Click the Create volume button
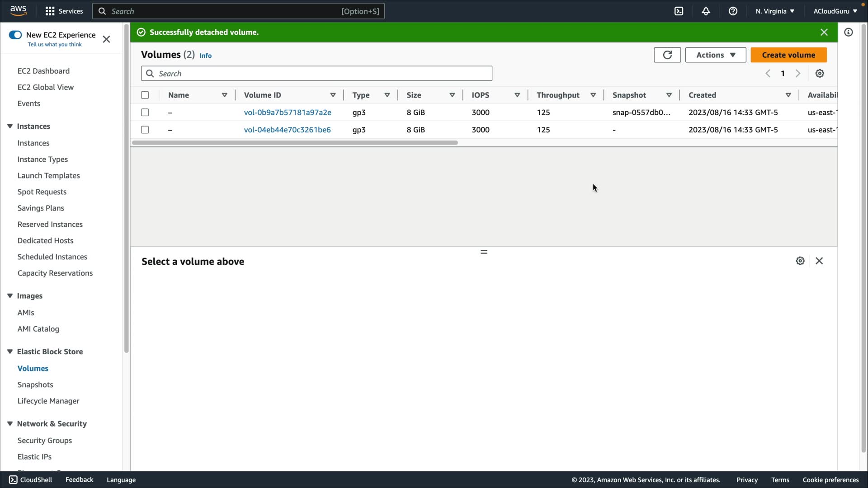 click(x=788, y=55)
